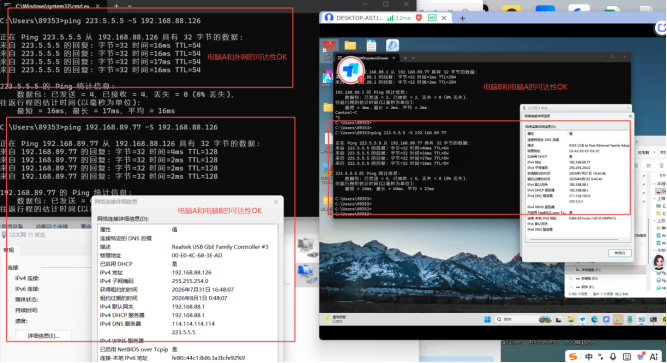667x363 pixels.
Task: Click the soft keyboard icon on IME bar
Action: [x=627, y=357]
